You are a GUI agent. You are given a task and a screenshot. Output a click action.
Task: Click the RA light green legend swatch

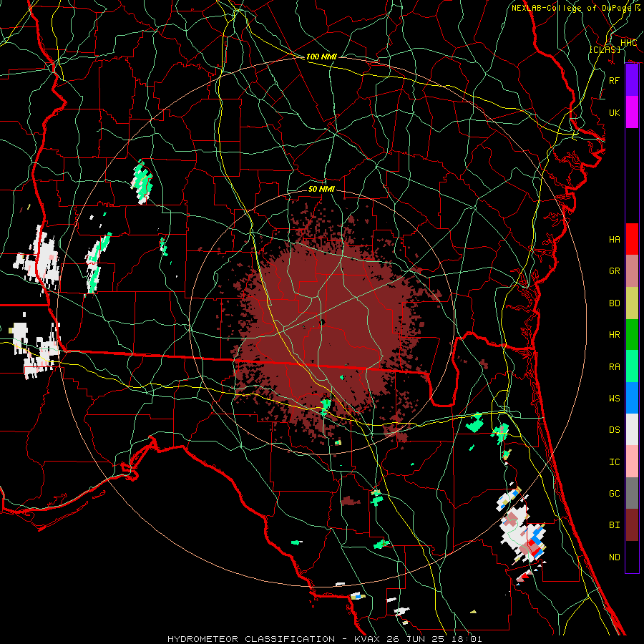[632, 366]
